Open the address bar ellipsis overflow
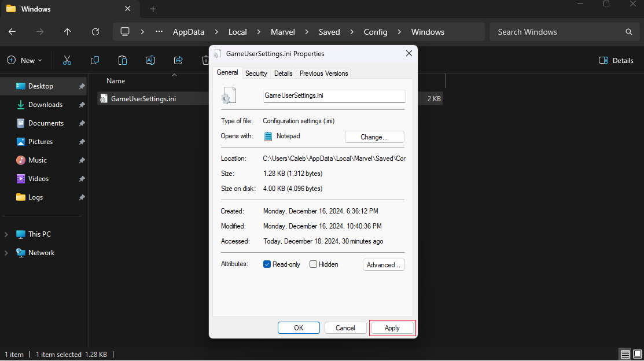The image size is (644, 361). pyautogui.click(x=159, y=32)
